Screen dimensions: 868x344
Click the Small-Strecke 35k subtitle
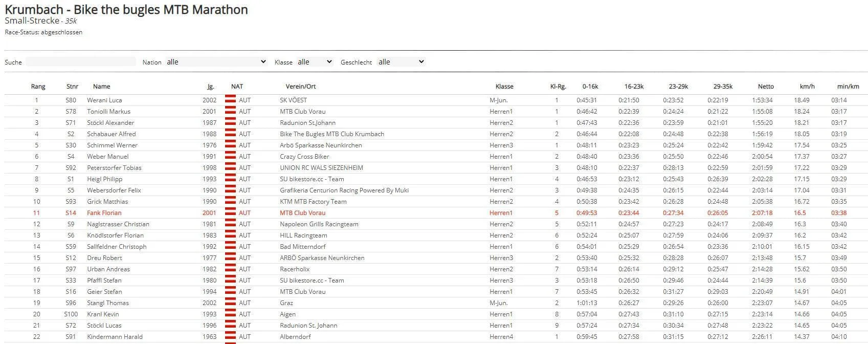coord(41,21)
